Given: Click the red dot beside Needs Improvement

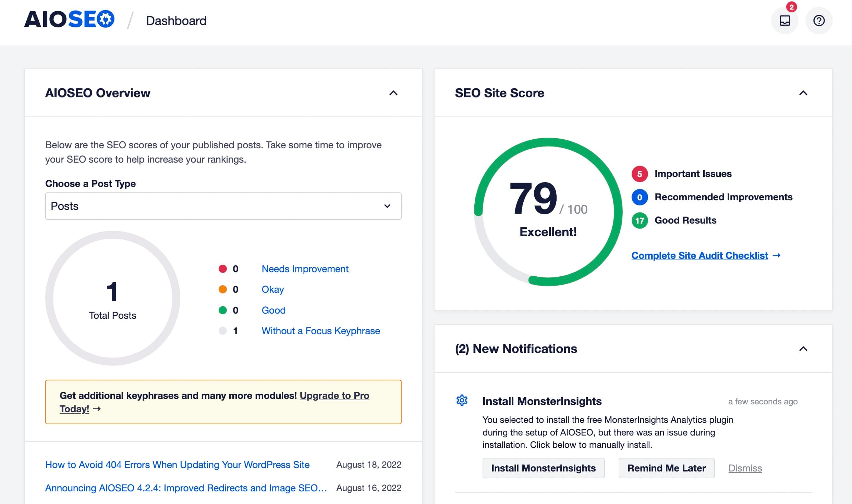Looking at the screenshot, I should coord(223,269).
